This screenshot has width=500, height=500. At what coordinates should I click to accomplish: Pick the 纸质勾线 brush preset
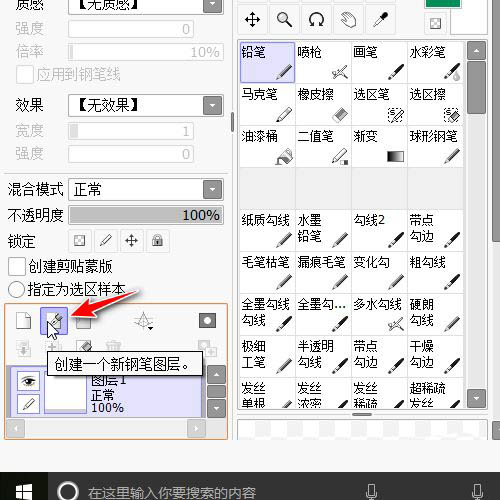267,231
